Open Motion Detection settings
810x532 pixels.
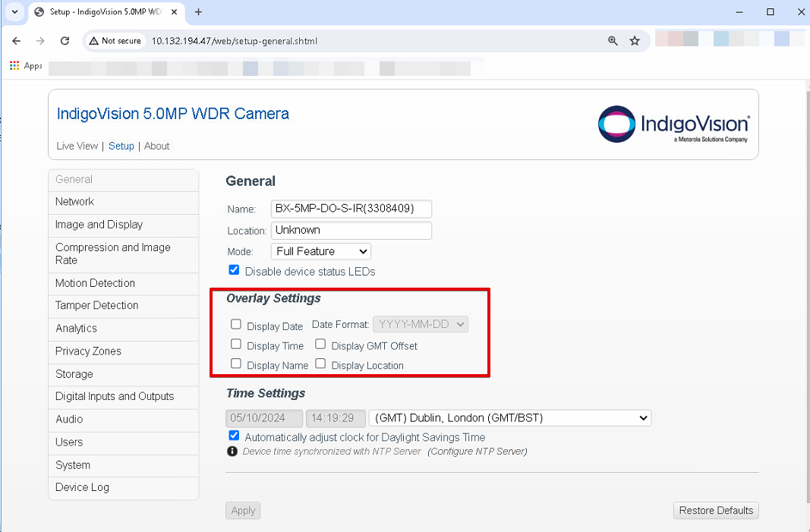pyautogui.click(x=124, y=283)
